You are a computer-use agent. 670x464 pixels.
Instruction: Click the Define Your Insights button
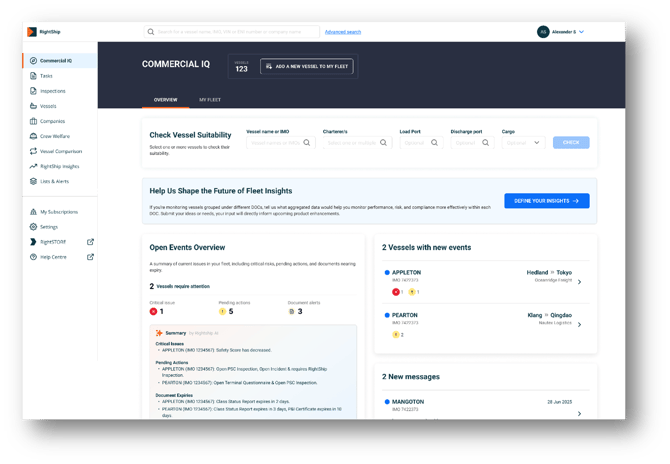click(x=546, y=201)
